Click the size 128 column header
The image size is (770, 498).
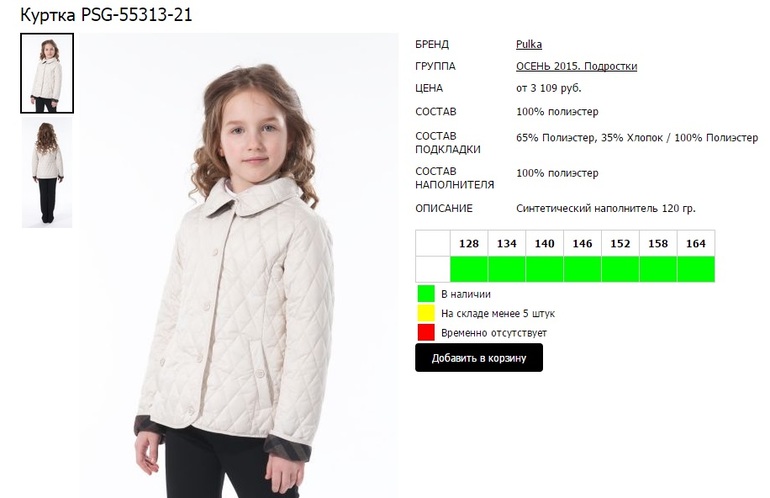pyautogui.click(x=469, y=244)
